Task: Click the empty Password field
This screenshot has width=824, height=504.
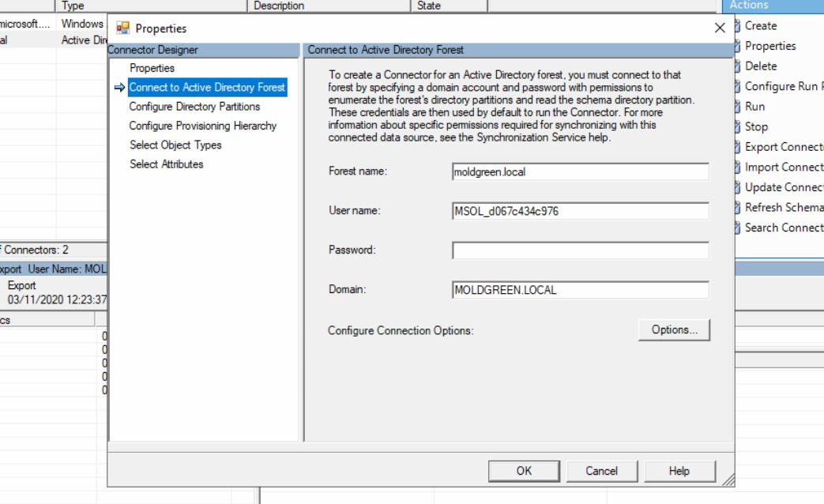Action: click(x=580, y=250)
